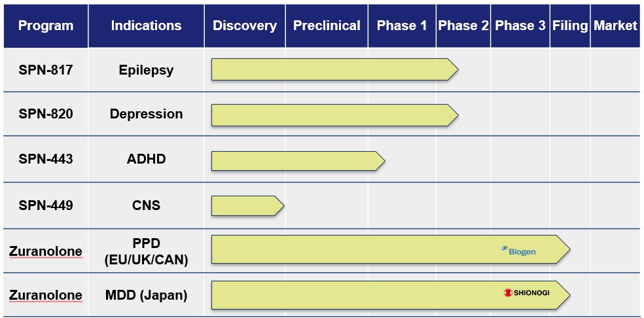Image resolution: width=644 pixels, height=318 pixels.
Task: Click the SPN-817 program label
Action: pos(46,69)
